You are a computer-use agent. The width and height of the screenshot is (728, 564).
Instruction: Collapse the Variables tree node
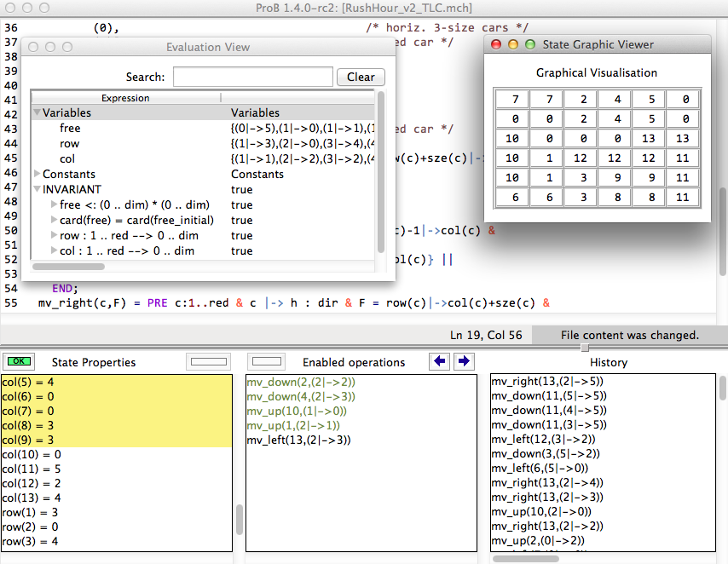click(37, 112)
